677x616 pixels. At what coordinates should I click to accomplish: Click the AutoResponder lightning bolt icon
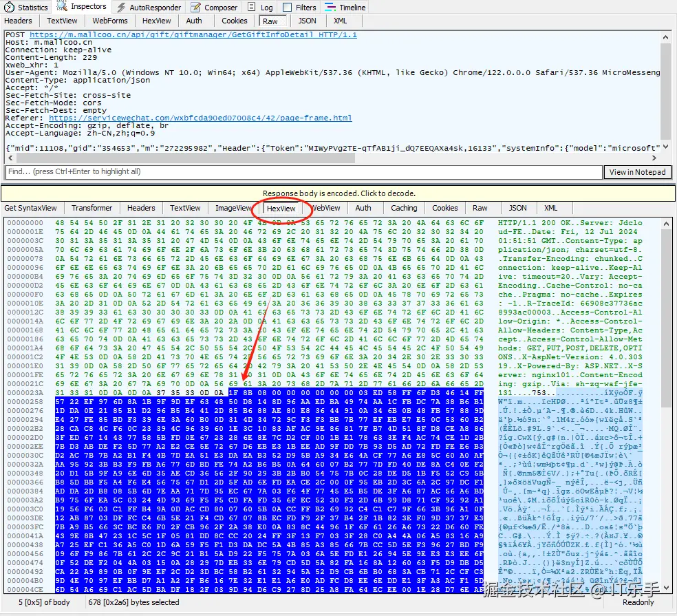[x=122, y=8]
